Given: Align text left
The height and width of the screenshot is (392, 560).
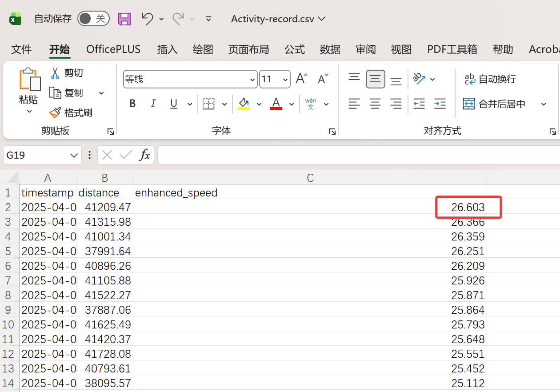Looking at the screenshot, I should pos(354,104).
